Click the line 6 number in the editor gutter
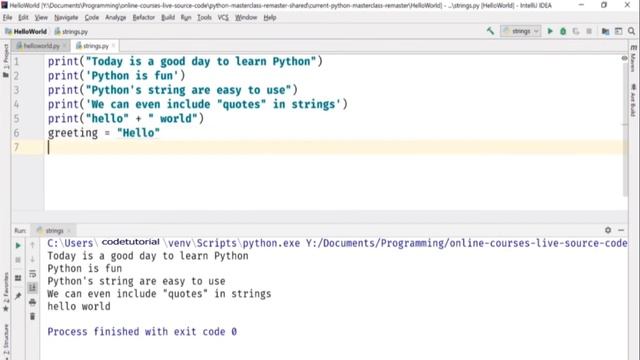Viewport: 640px width, 360px height. pyautogui.click(x=16, y=133)
